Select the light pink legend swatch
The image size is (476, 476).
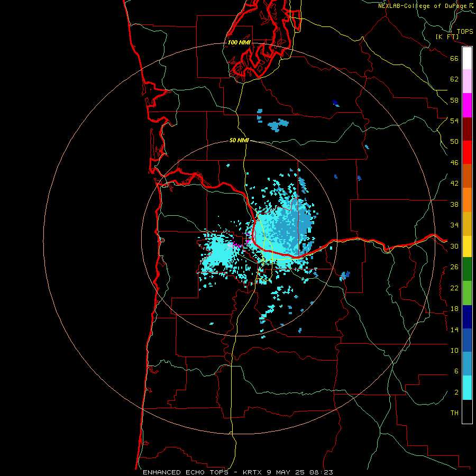point(467,81)
